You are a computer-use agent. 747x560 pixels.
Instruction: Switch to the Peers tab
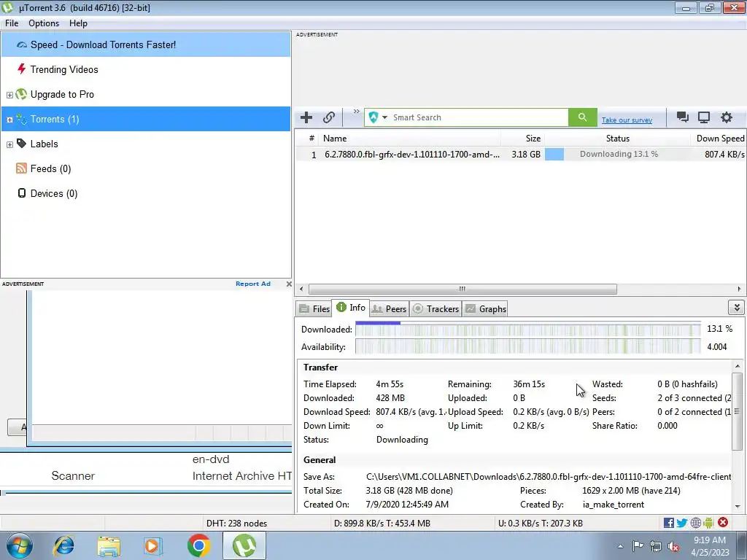390,308
